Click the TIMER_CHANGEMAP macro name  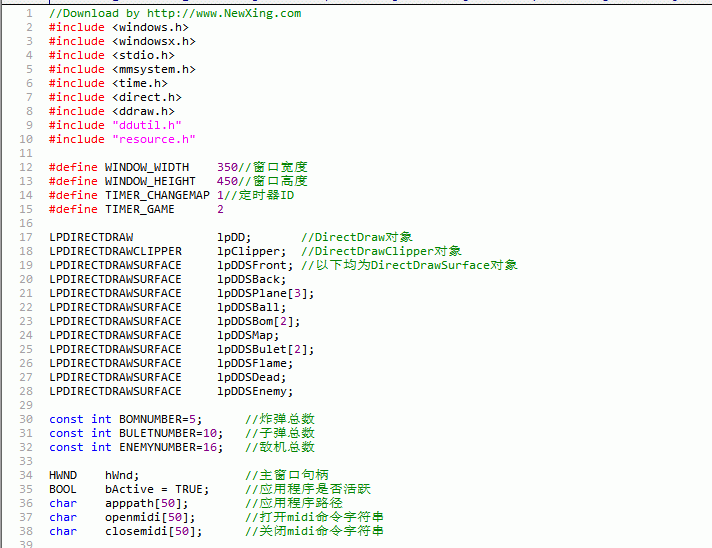tap(157, 196)
